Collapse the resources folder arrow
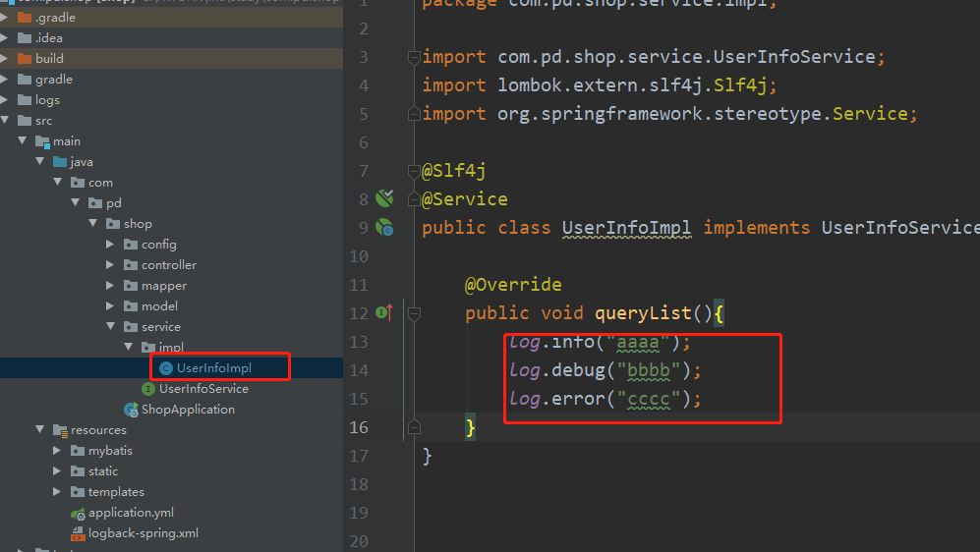The height and width of the screenshot is (552, 980). pos(40,429)
